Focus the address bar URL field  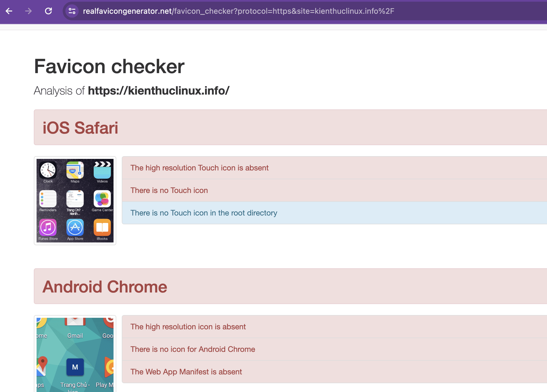pyautogui.click(x=238, y=11)
